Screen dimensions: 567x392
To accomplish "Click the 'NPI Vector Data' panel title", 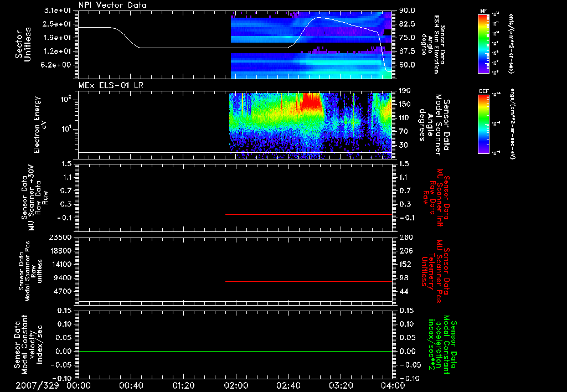I will pos(112,5).
